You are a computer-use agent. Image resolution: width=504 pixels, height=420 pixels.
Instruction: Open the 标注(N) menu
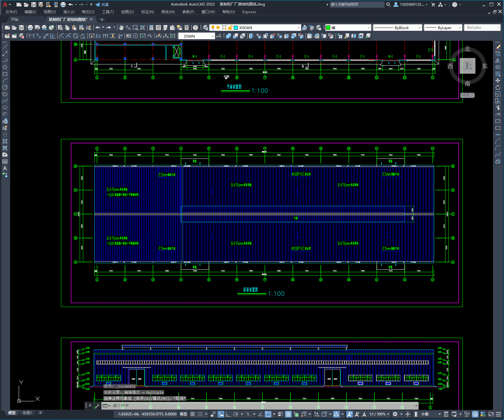(147, 12)
